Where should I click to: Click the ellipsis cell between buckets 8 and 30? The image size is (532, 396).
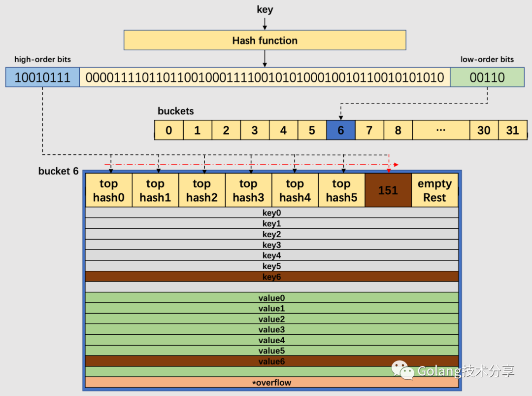[441, 130]
